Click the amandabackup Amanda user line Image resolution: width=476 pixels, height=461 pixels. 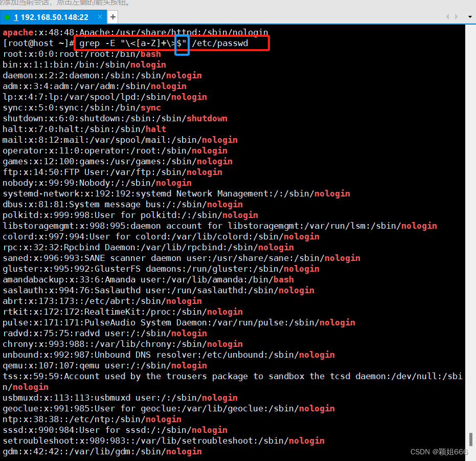pos(148,279)
